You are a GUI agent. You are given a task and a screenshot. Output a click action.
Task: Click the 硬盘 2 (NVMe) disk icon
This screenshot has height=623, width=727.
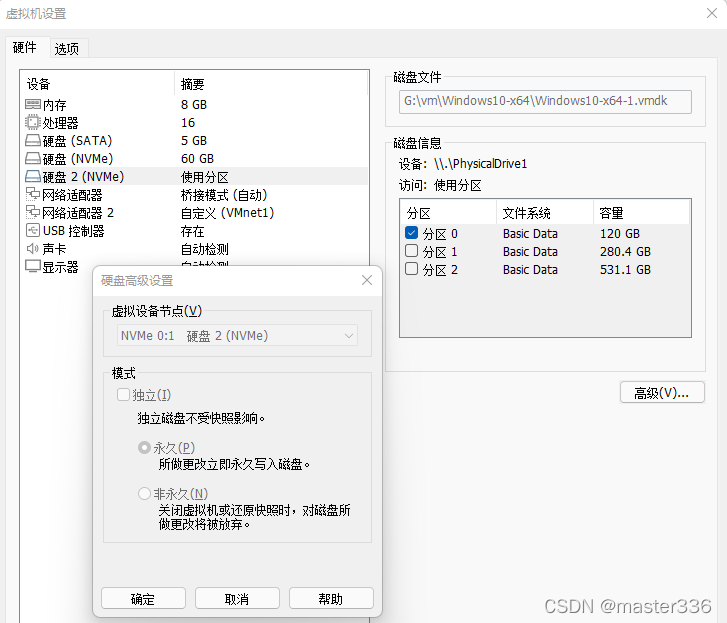(x=32, y=177)
